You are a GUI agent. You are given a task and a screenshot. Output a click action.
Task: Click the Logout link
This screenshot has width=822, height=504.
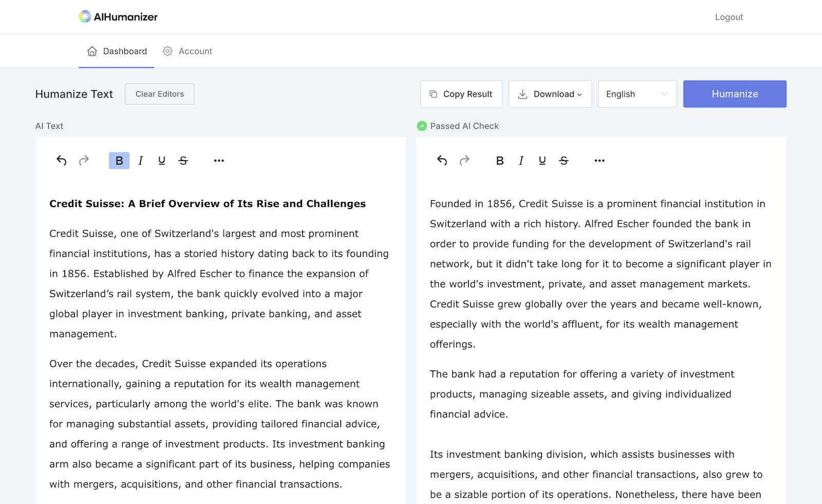[728, 16]
